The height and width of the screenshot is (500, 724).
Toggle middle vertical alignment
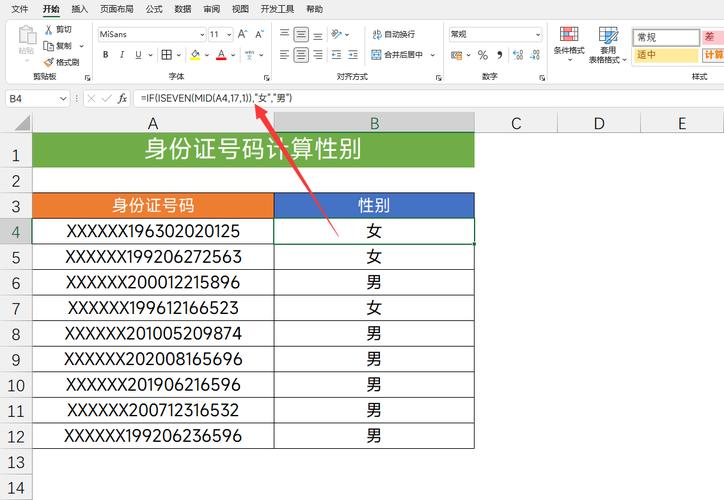(x=301, y=35)
